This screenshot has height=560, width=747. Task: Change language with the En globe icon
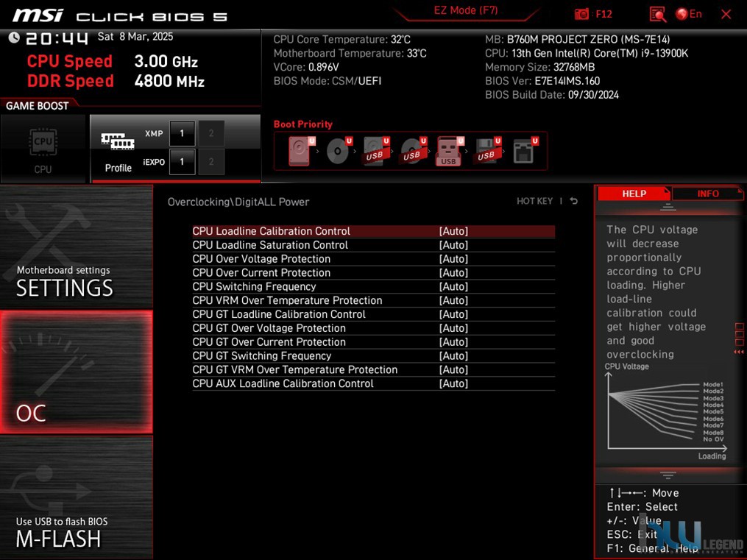click(688, 14)
